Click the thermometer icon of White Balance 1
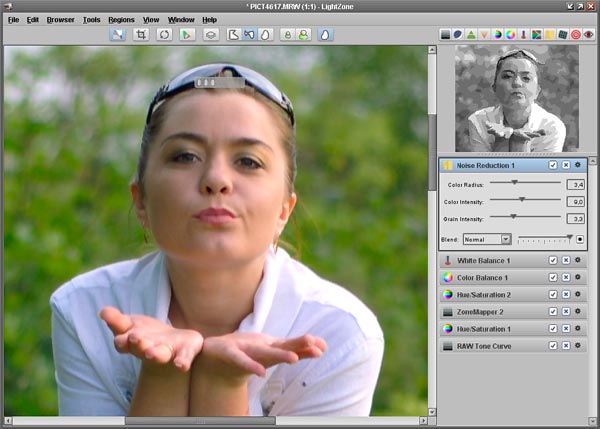 448,260
